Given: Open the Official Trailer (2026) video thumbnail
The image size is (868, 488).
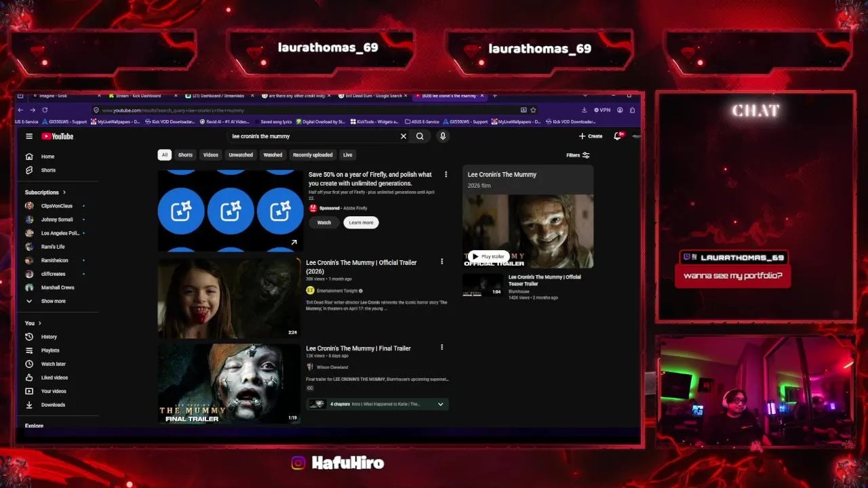Looking at the screenshot, I should (x=229, y=298).
